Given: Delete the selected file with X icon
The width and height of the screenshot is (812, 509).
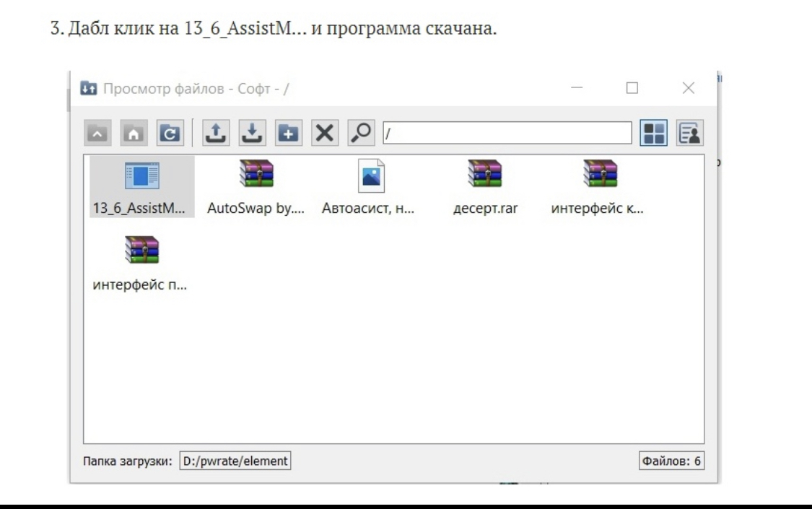Looking at the screenshot, I should pyautogui.click(x=324, y=133).
